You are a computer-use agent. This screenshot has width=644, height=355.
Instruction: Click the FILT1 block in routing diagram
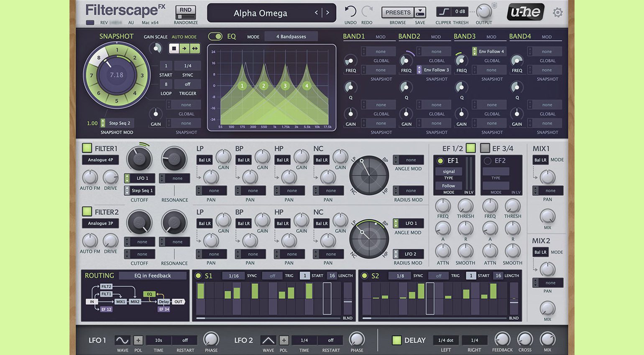click(x=106, y=294)
